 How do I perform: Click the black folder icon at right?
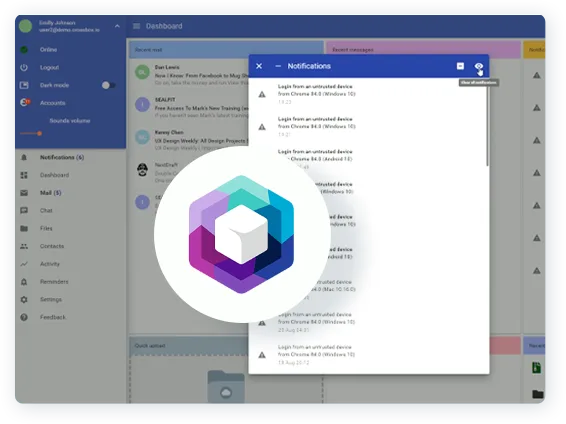pos(537,394)
